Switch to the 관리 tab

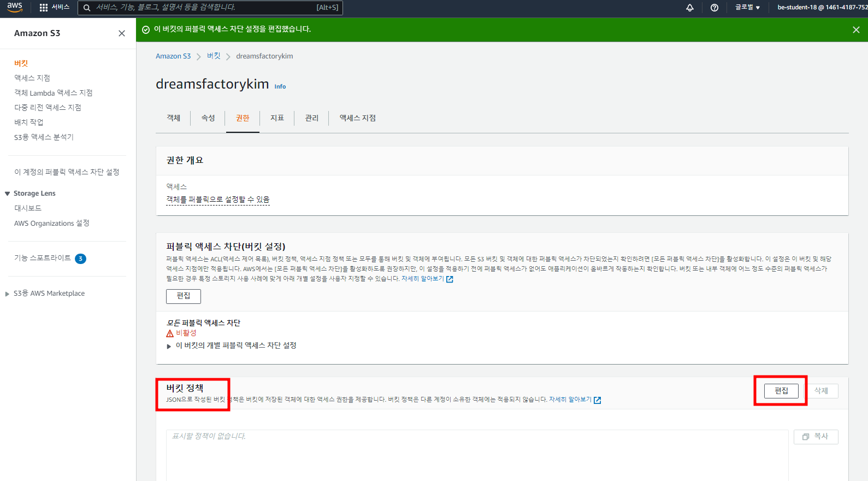point(311,118)
